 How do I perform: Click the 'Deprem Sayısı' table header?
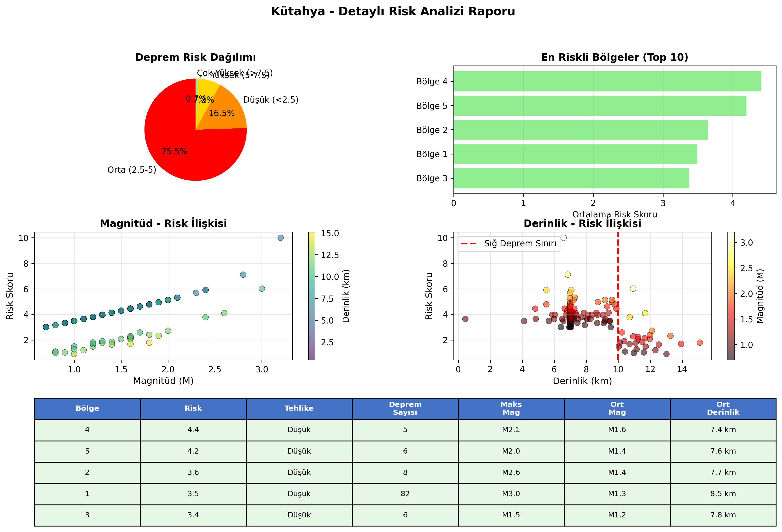(x=405, y=409)
